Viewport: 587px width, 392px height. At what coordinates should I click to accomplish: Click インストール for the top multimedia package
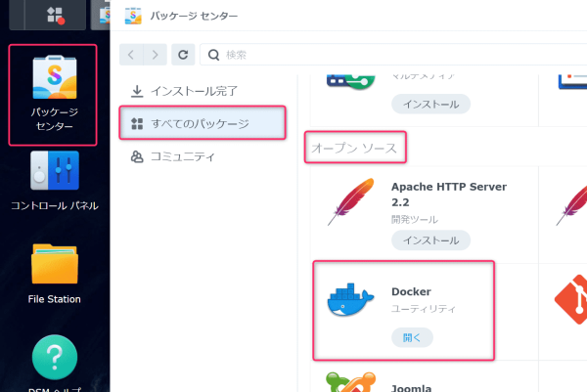coord(430,104)
